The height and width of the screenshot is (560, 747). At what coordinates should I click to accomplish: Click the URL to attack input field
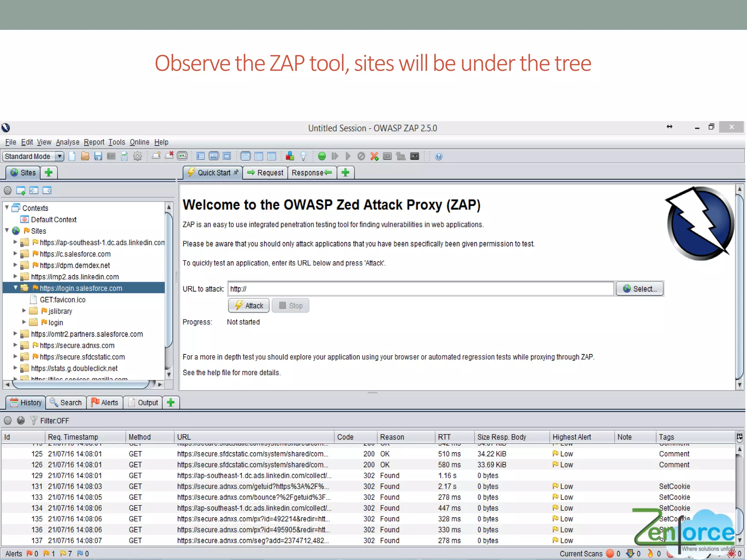pos(421,289)
